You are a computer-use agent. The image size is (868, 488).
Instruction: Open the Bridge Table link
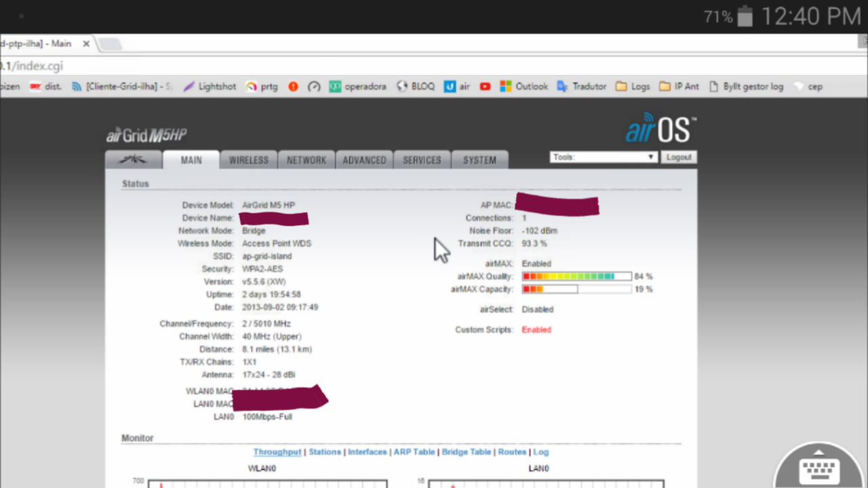click(467, 452)
